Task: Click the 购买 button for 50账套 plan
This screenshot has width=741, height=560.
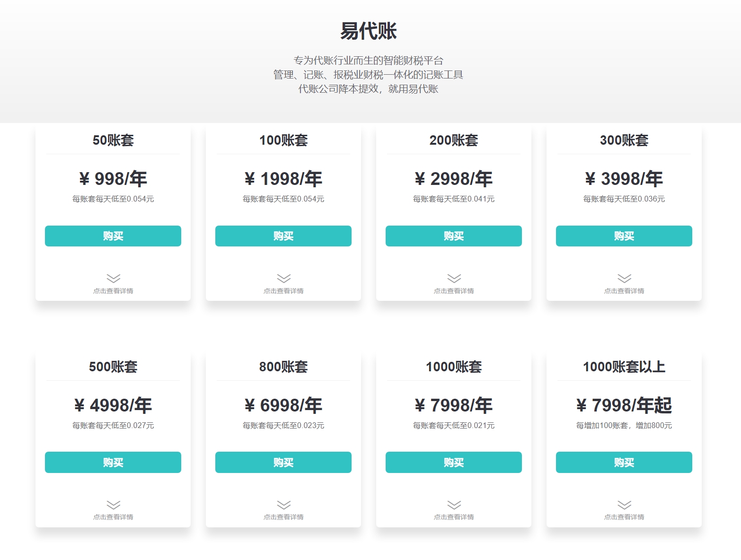Action: click(x=113, y=236)
